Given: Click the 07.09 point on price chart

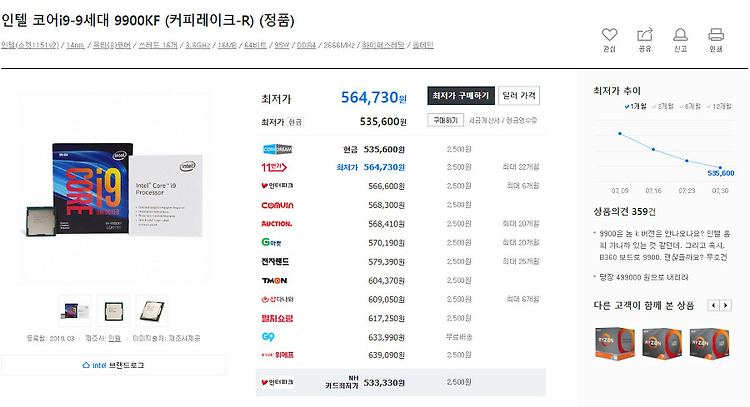Looking at the screenshot, I should point(620,134).
